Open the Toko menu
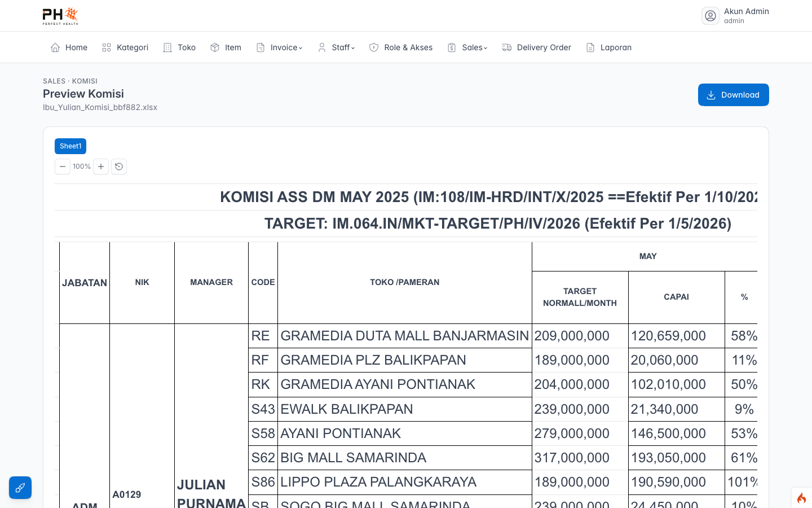This screenshot has height=508, width=812. tap(179, 47)
